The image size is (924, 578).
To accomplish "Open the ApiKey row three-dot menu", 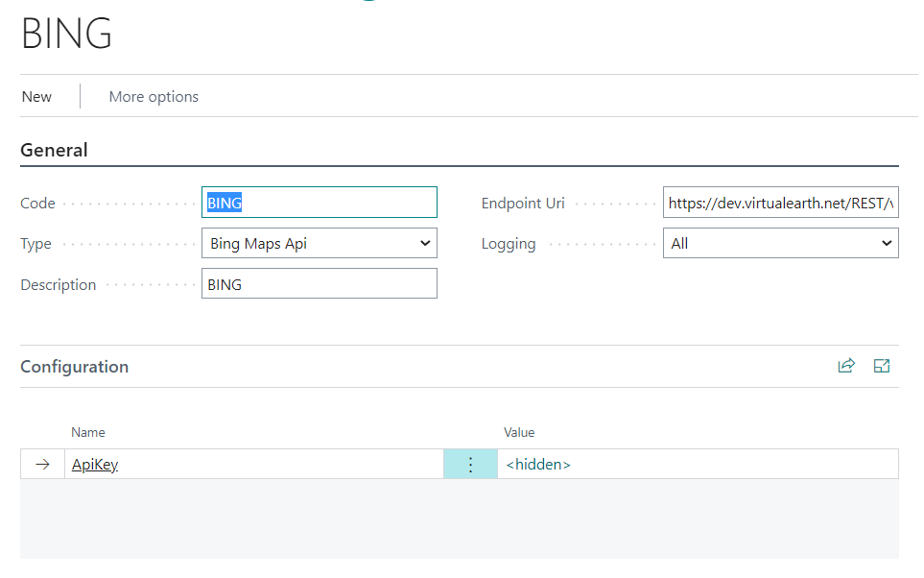I will tap(470, 464).
